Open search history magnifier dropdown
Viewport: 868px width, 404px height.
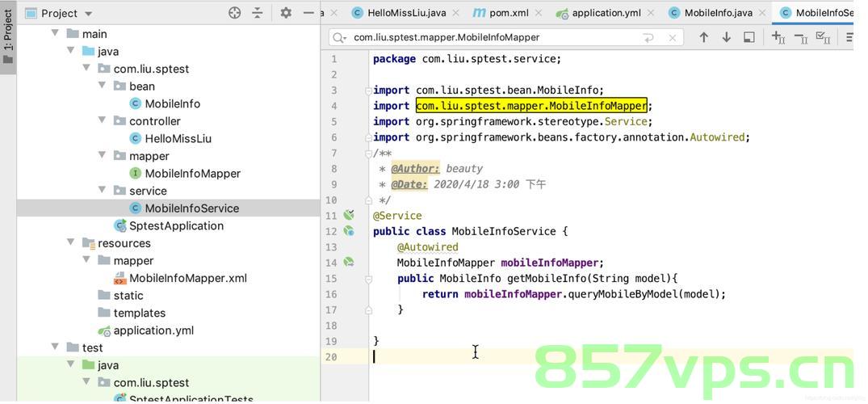pos(339,37)
